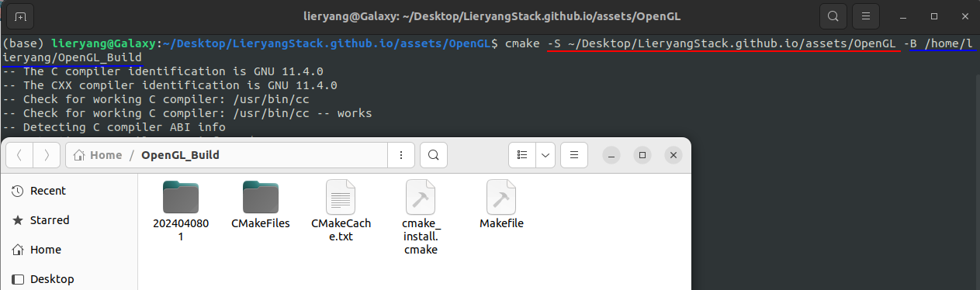Go to Home in the sidebar
The image size is (980, 290).
click(x=68, y=250)
